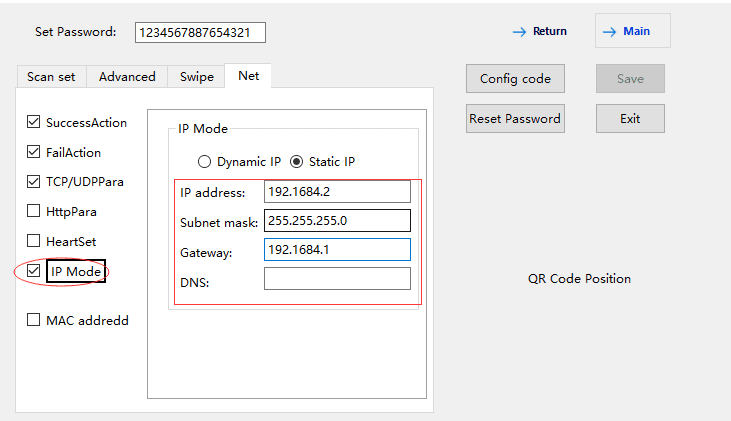Open the Advanced tab
731x421 pixels.
pos(127,76)
